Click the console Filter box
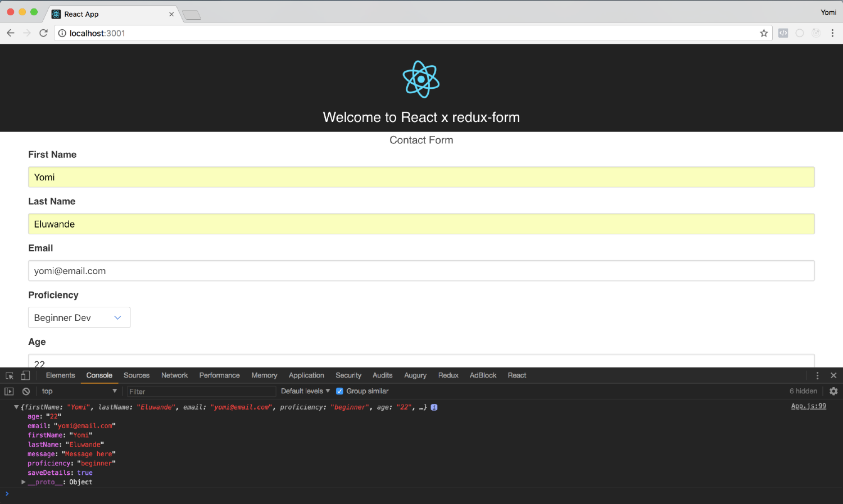This screenshot has height=504, width=843. 201,392
